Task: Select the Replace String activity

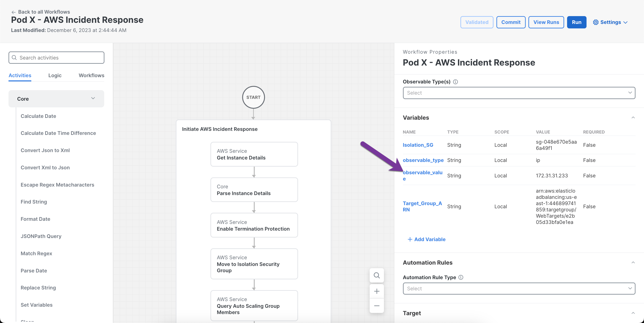Action: pyautogui.click(x=38, y=288)
